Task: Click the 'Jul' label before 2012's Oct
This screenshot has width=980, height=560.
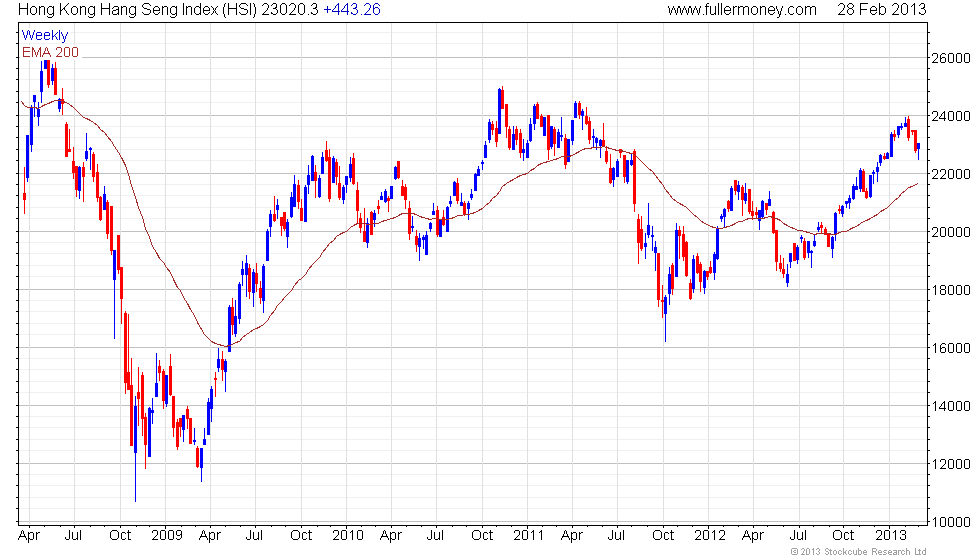Action: point(616,535)
